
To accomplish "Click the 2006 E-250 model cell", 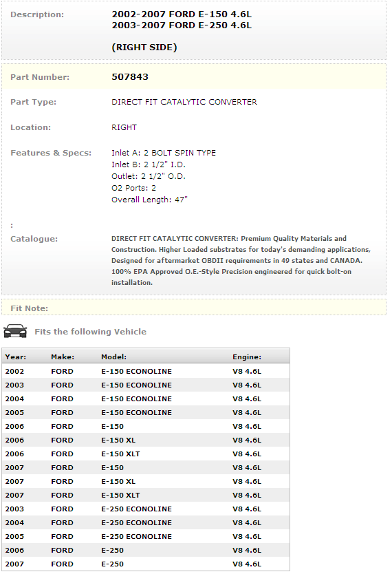I will click(112, 550).
